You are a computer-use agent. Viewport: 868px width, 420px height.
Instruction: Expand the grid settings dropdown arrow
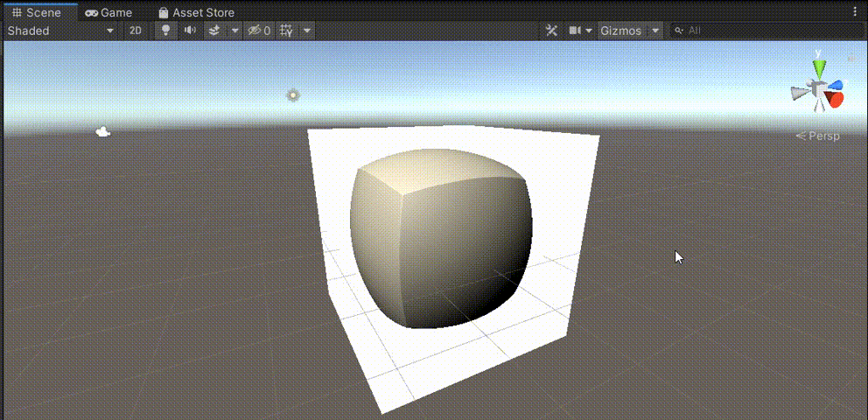click(x=307, y=31)
